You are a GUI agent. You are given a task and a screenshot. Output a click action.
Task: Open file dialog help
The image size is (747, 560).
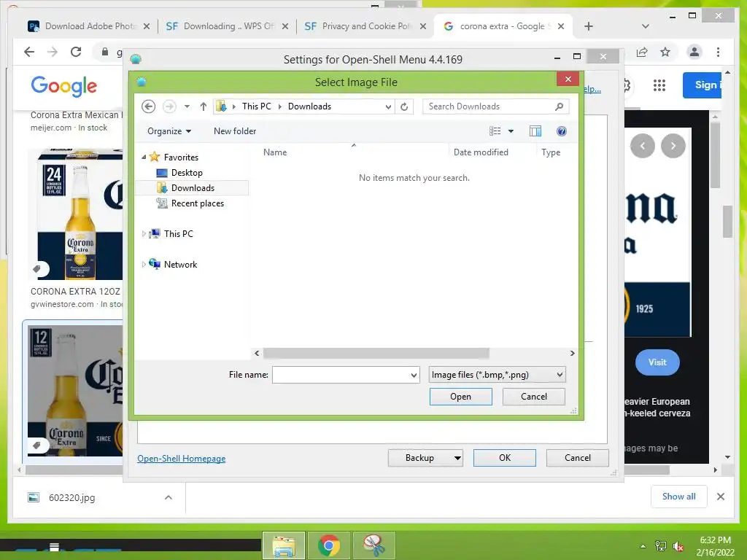[x=562, y=131]
